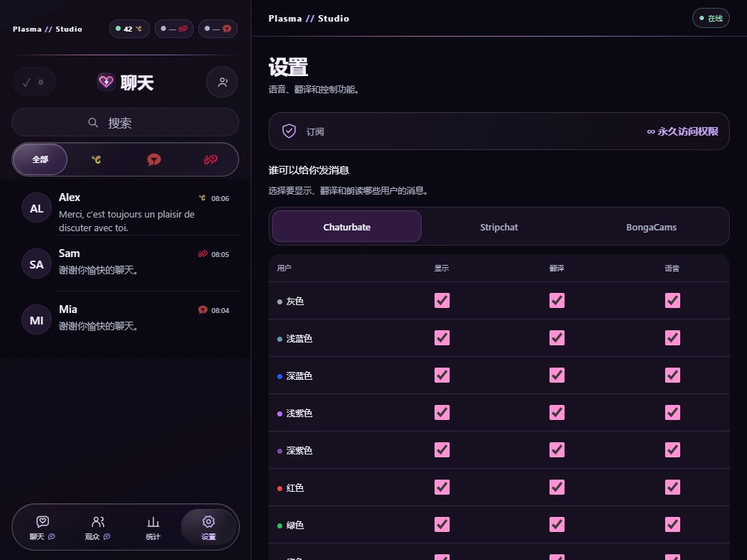Click the 订阅 label in subscription row
Screen dimensions: 747x560
[x=315, y=131]
